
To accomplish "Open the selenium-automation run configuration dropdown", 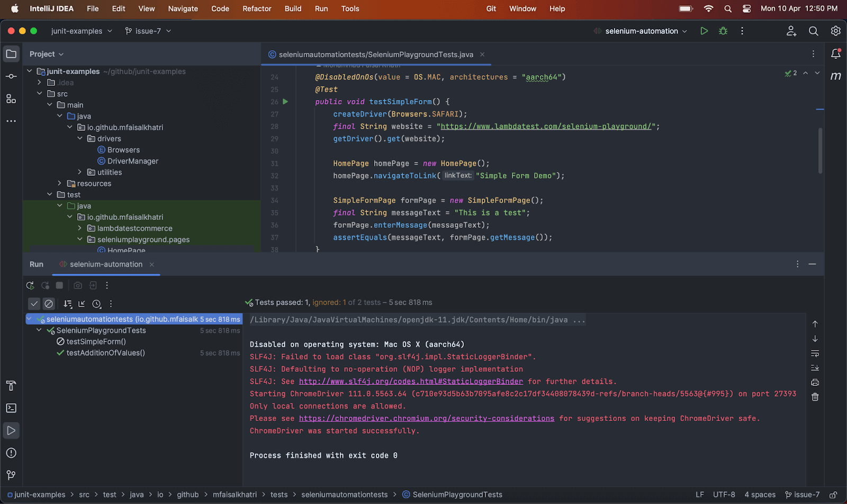I will pos(641,31).
